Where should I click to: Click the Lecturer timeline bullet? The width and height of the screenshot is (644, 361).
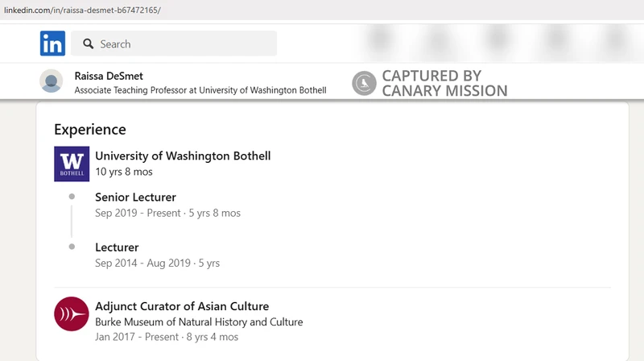72,247
